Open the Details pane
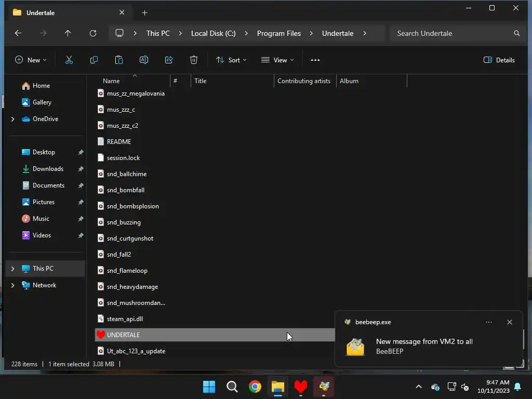This screenshot has width=532, height=399. pyautogui.click(x=499, y=60)
